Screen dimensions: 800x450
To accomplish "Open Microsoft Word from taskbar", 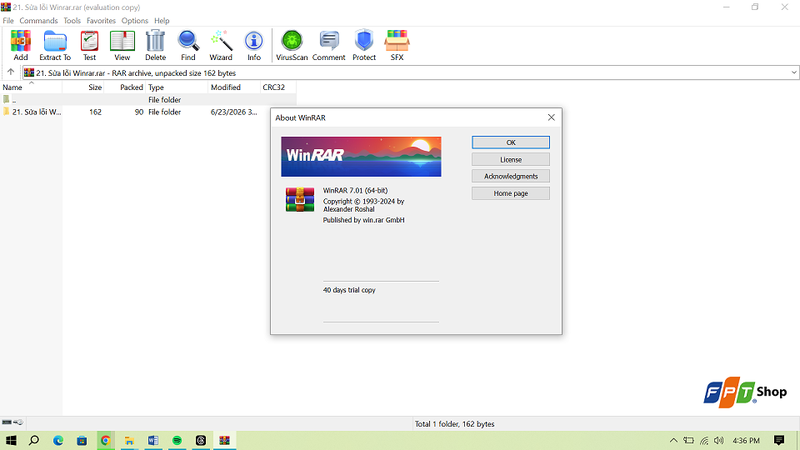I will 153,440.
